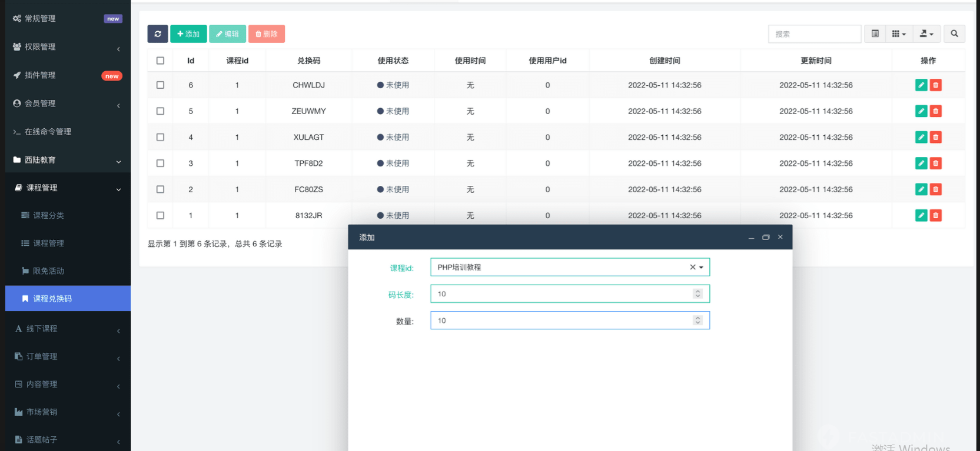Expand 会员管理 sidebar menu

(68, 103)
